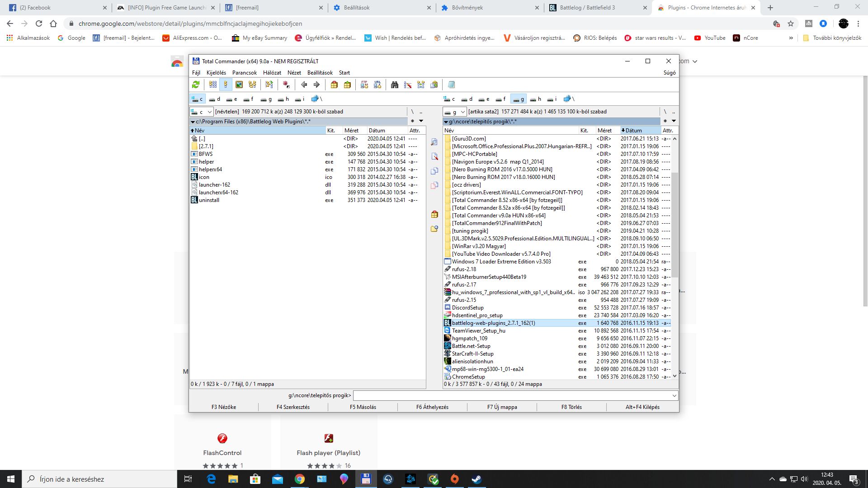Open the Parancsok menu

click(x=244, y=73)
